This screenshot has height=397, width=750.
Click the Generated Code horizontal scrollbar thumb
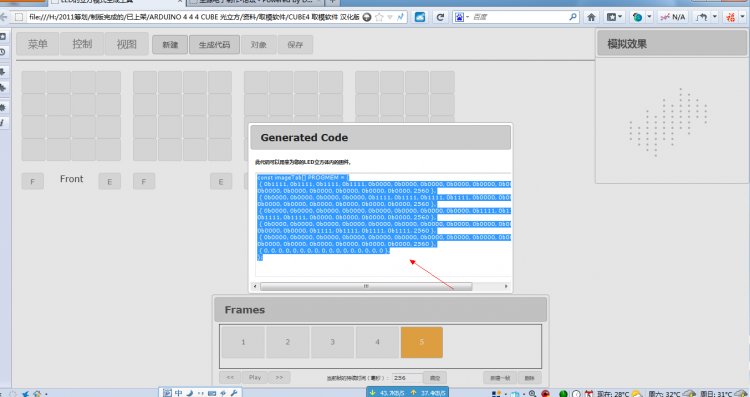click(x=366, y=287)
